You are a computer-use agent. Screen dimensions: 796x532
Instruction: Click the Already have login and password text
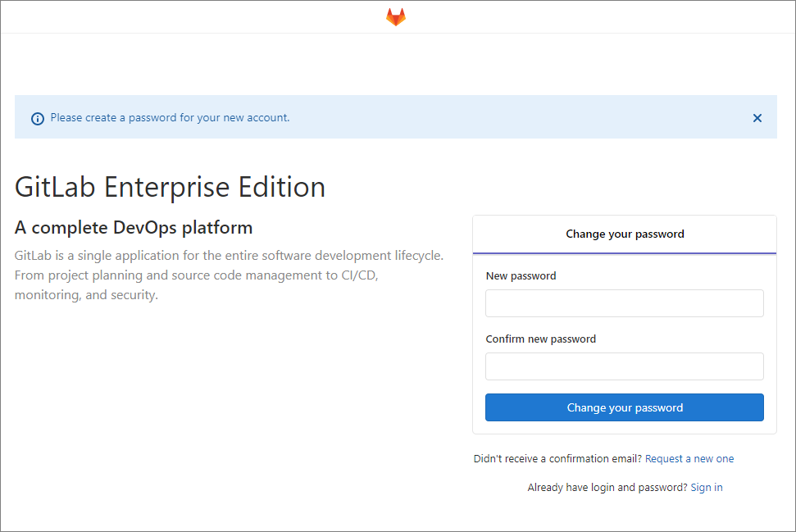[x=607, y=488]
